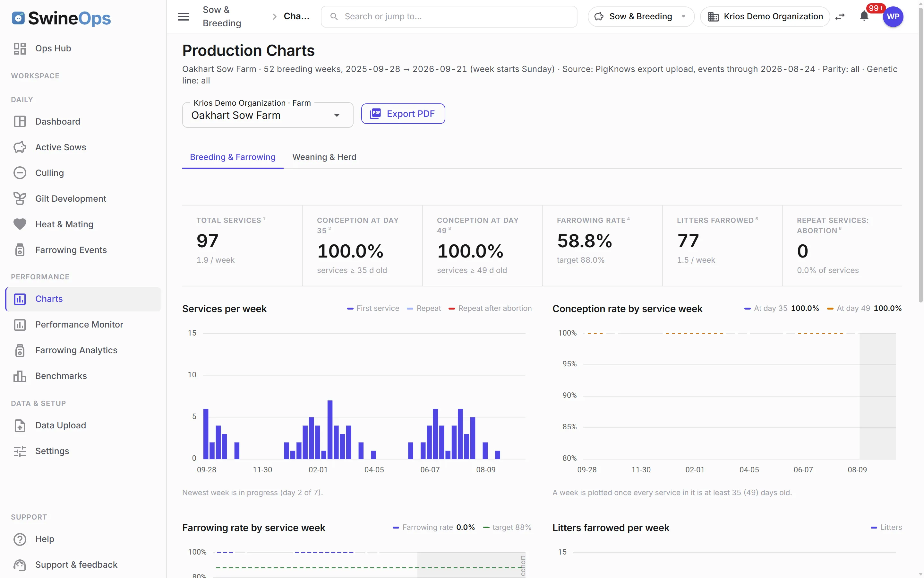Go to Active Sows pig icon

pos(20,147)
